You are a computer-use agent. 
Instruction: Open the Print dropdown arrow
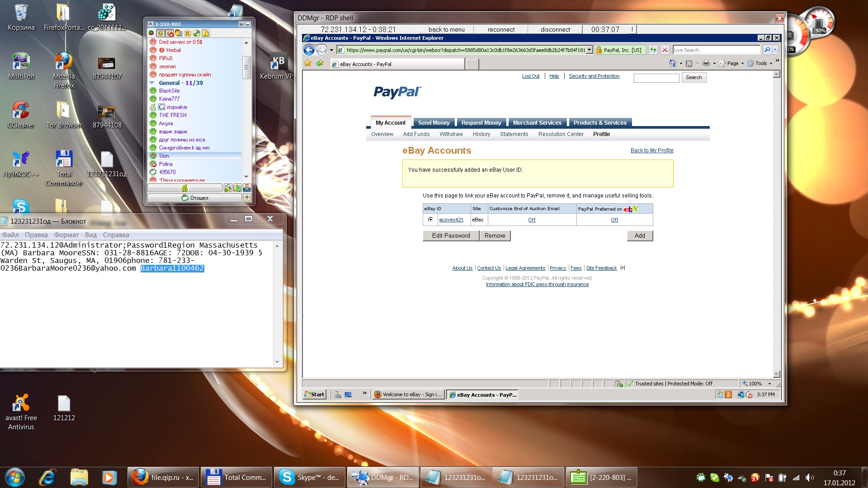coord(714,63)
